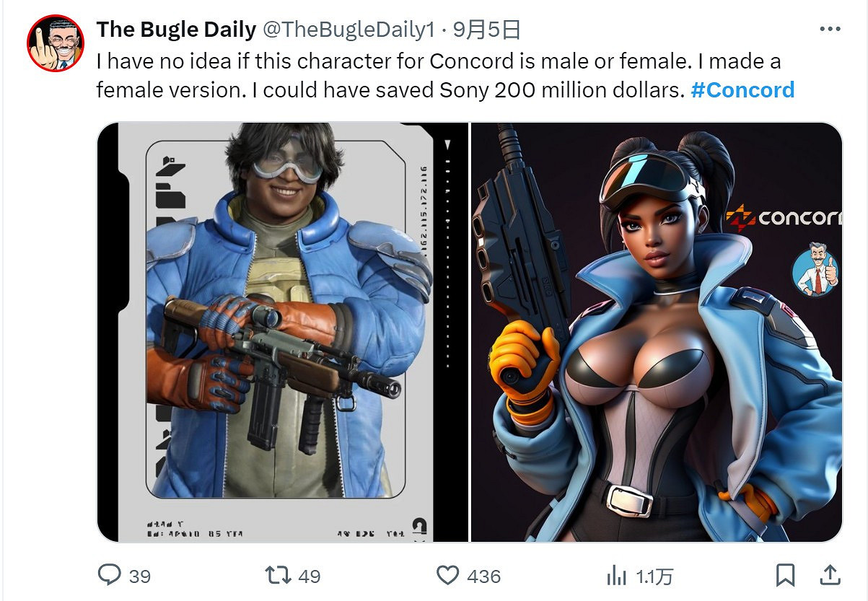Like the tweet with heart icon
Viewport: 868px width, 601px height.
(448, 575)
